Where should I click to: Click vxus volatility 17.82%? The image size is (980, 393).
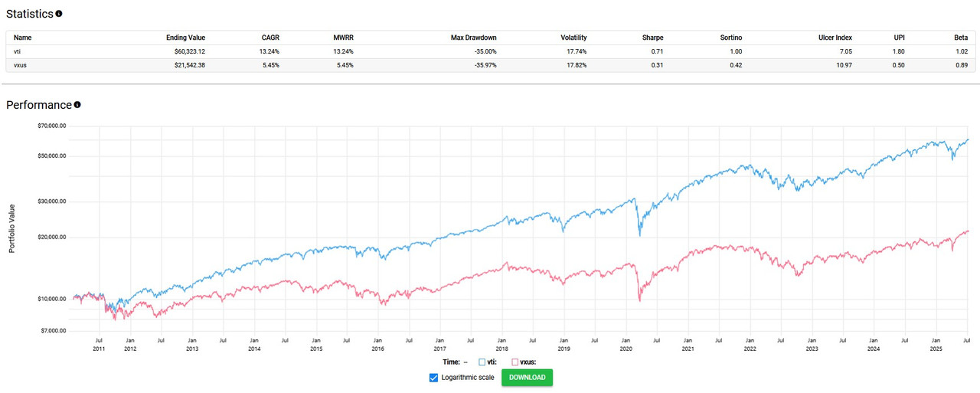pyautogui.click(x=576, y=65)
